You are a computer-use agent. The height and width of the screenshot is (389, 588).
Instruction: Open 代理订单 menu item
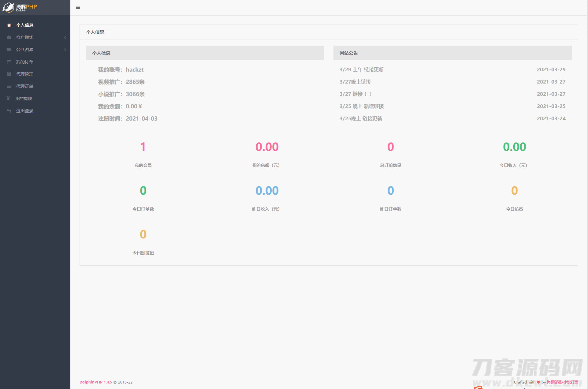[x=25, y=86]
